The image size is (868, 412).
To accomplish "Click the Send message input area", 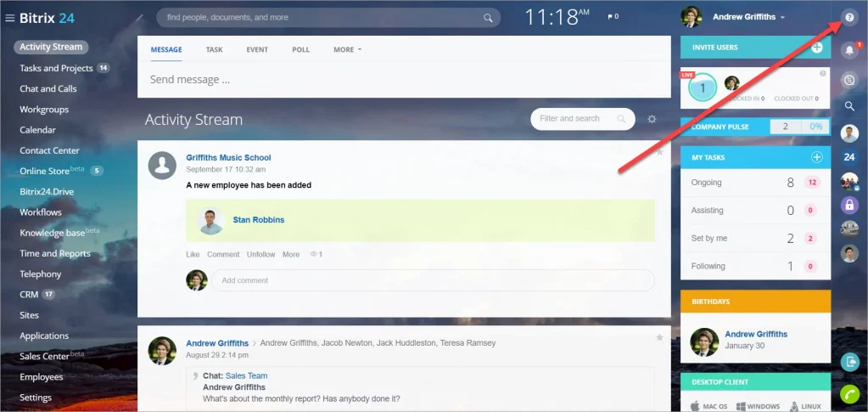I will click(x=404, y=80).
